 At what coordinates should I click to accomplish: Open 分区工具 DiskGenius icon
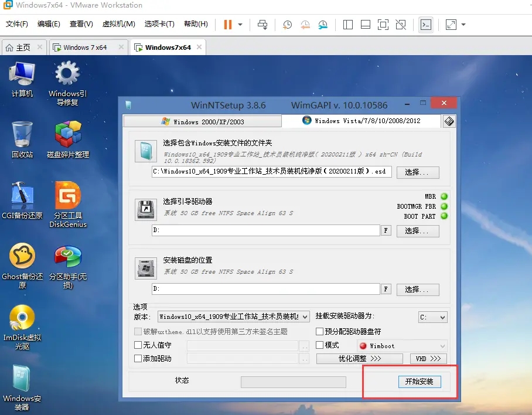click(68, 205)
